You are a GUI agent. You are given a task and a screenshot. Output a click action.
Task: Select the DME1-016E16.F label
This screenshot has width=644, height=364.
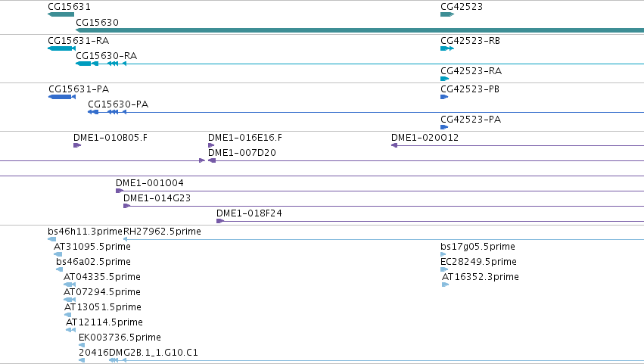(245, 138)
